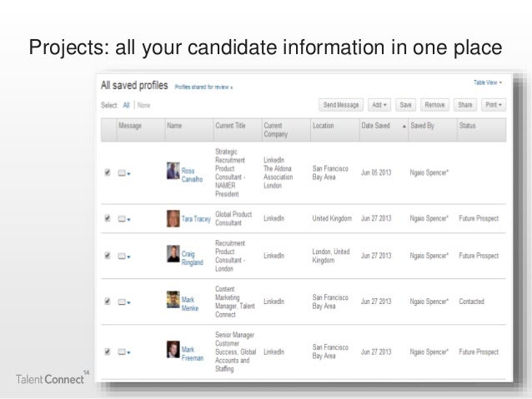Click message envelope icon for Tara Tracey

pyautogui.click(x=122, y=218)
